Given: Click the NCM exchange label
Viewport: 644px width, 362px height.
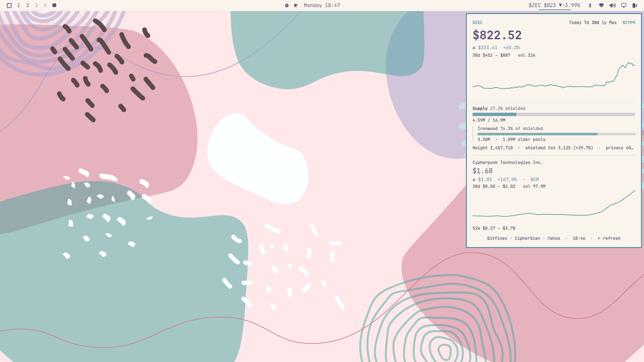Looking at the screenshot, I should (535, 180).
